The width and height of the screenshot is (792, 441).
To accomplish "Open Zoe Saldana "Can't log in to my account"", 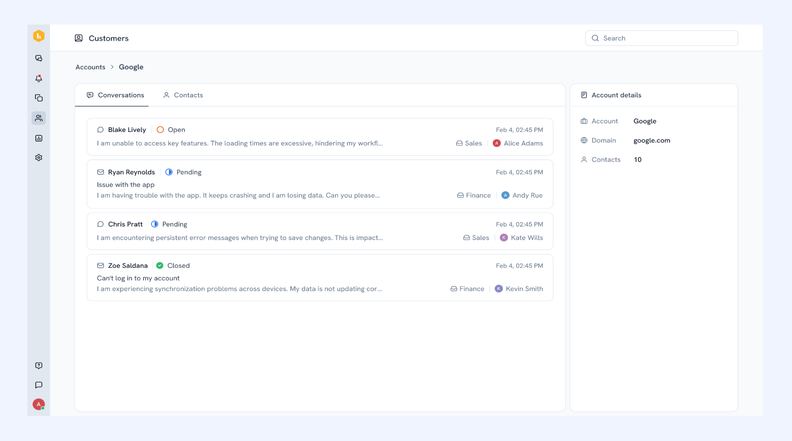I will (x=138, y=278).
